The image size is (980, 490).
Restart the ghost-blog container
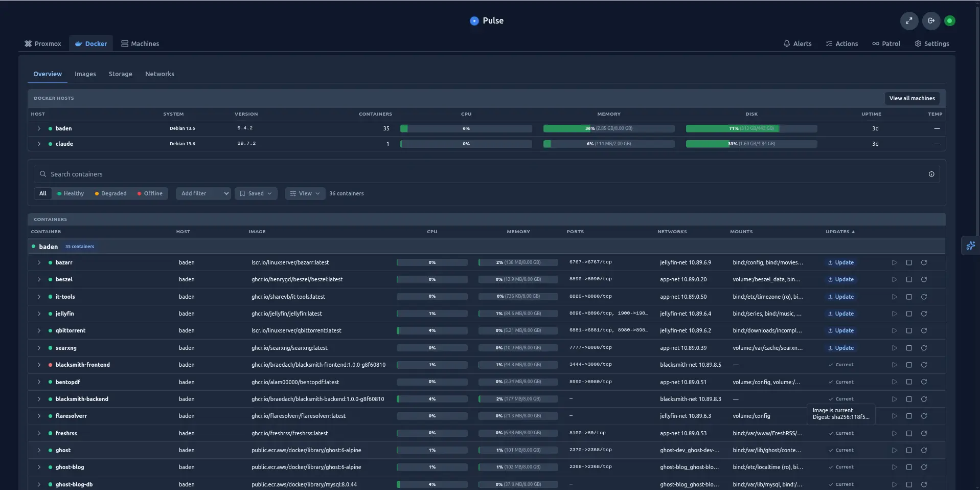click(x=924, y=467)
